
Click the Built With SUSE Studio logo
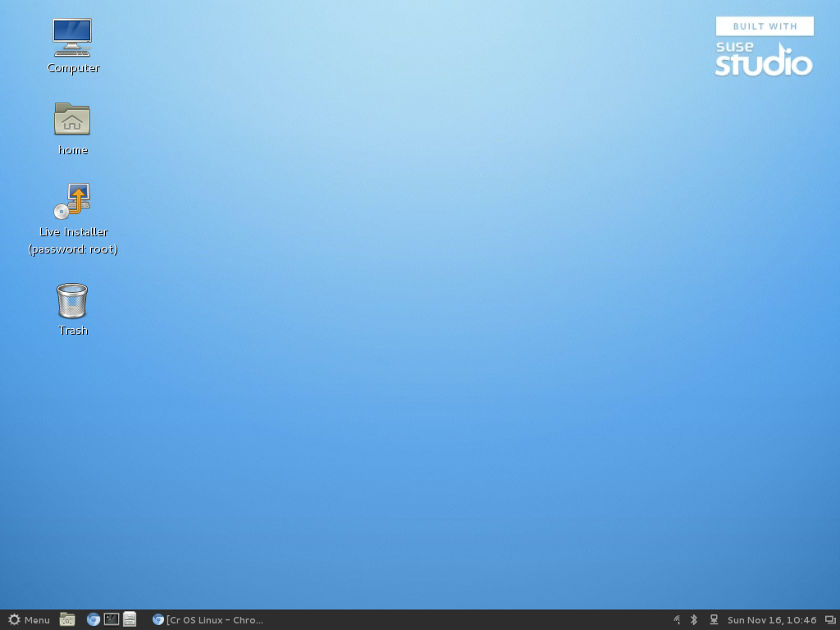764,48
